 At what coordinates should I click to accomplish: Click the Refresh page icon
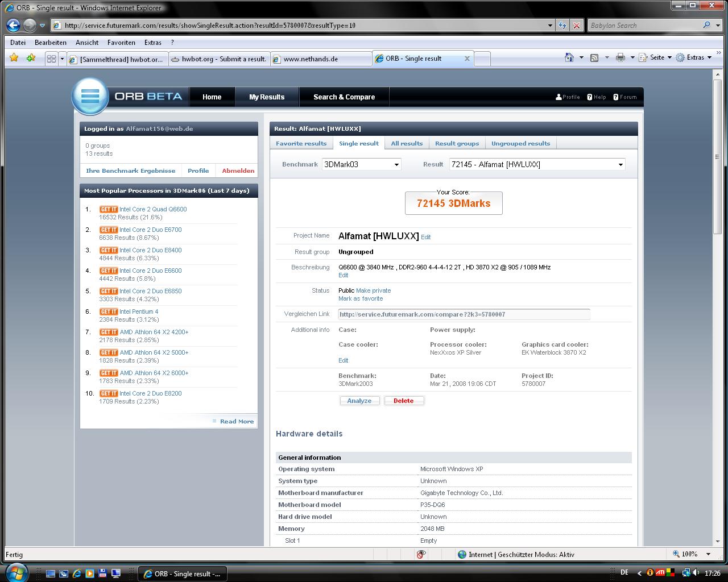coord(562,25)
